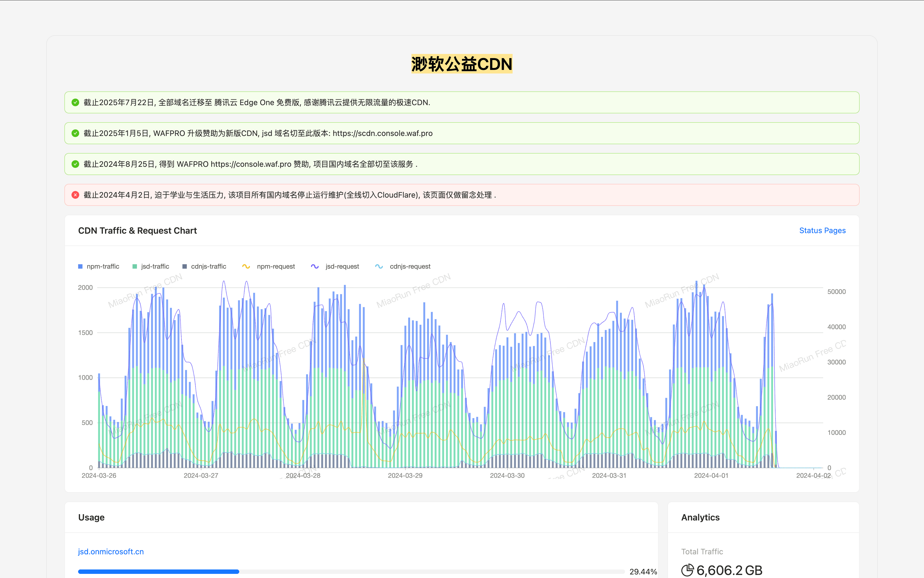
Task: Hide the cdnjs-traffic series via the legend
Action: (x=204, y=266)
